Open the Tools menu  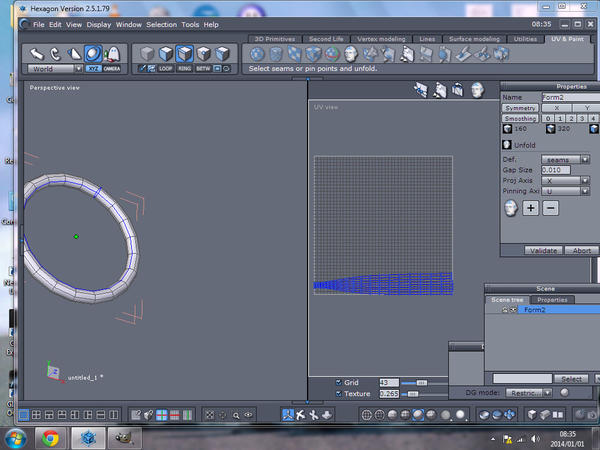click(x=190, y=24)
